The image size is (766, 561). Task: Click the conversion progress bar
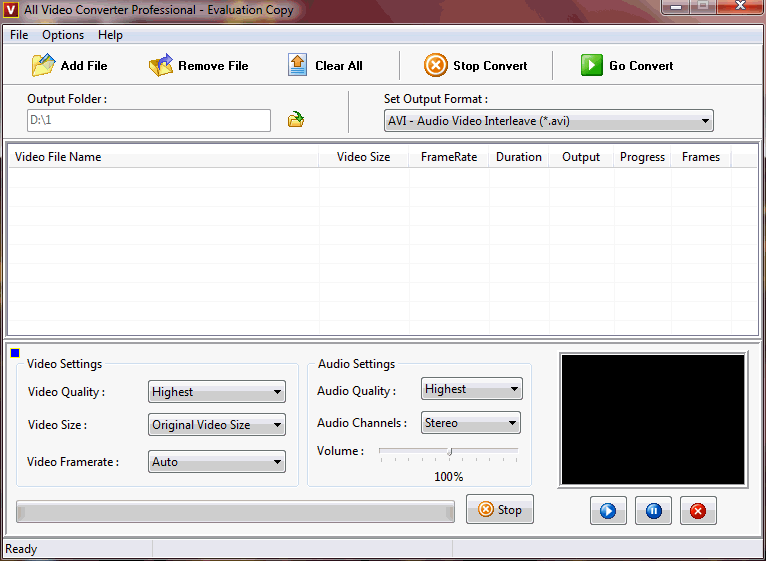(235, 512)
